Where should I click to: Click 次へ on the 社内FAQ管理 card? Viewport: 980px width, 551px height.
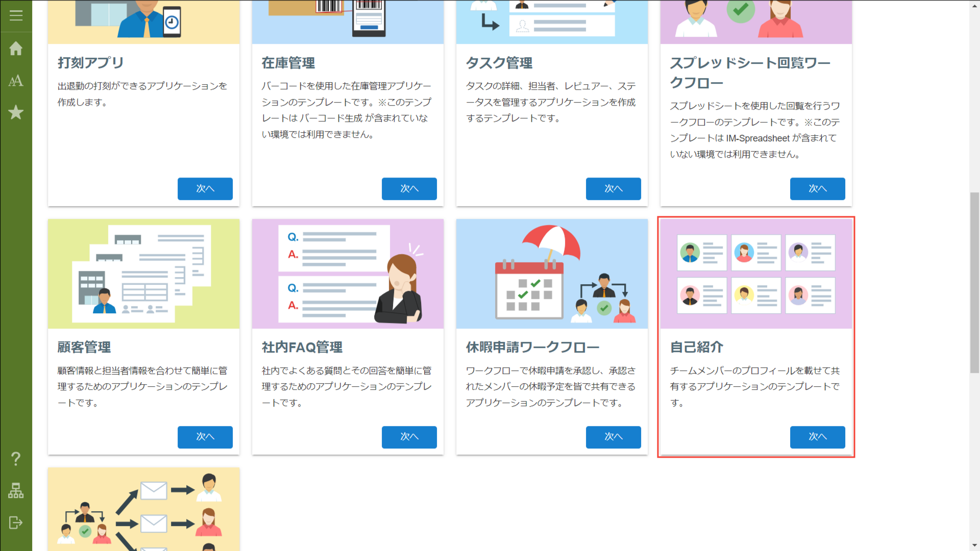[x=409, y=437]
